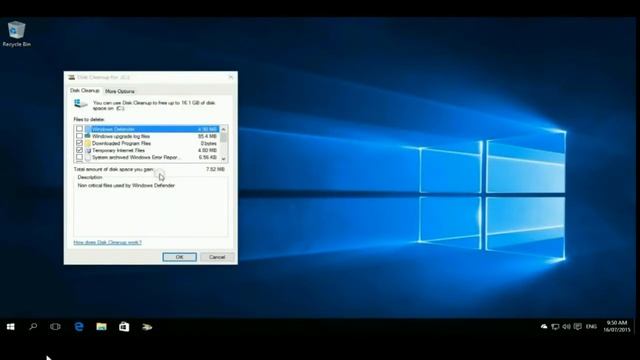This screenshot has height=360, width=640.
Task: Check the Windows Defender checkbox
Action: pos(79,129)
